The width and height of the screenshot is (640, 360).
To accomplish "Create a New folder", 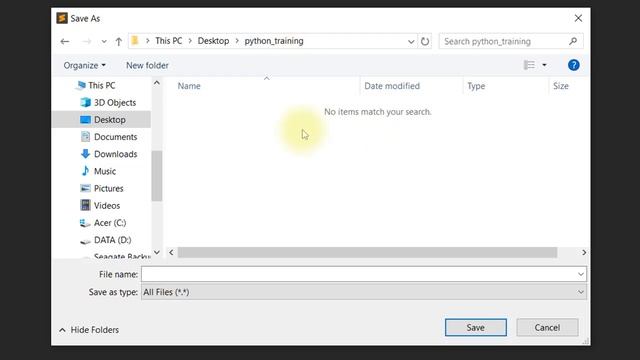I will click(x=147, y=65).
